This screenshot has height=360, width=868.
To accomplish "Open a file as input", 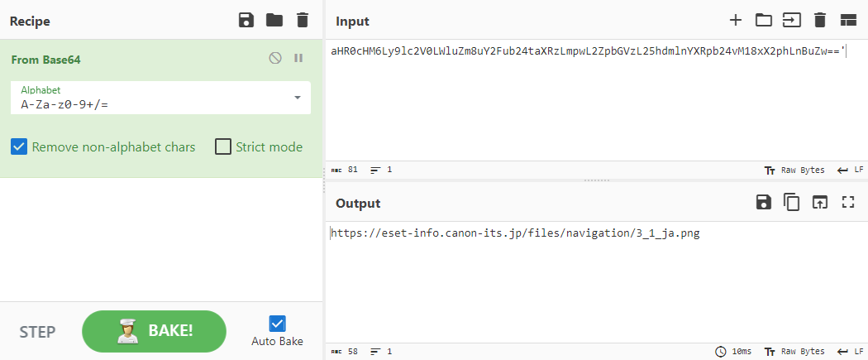I will pos(792,21).
